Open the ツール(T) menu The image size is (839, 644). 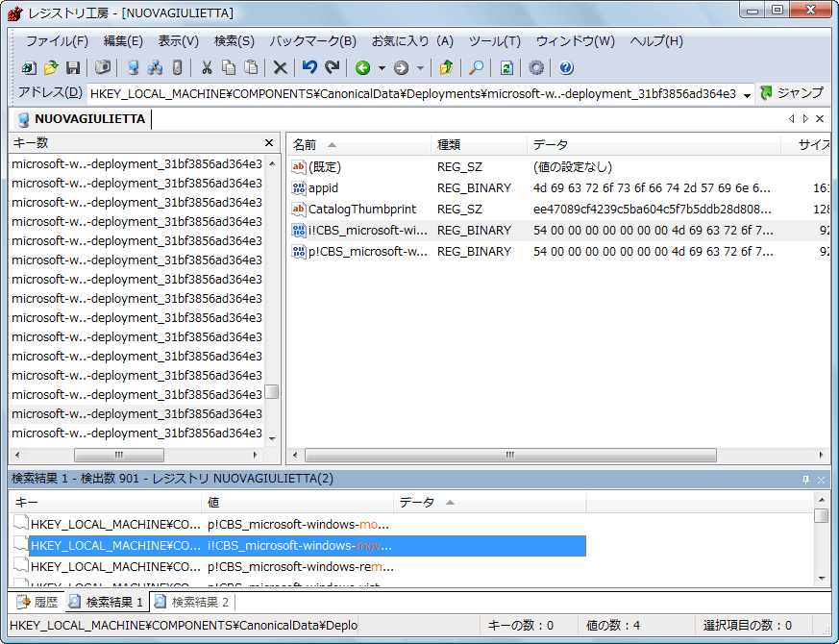pyautogui.click(x=494, y=41)
